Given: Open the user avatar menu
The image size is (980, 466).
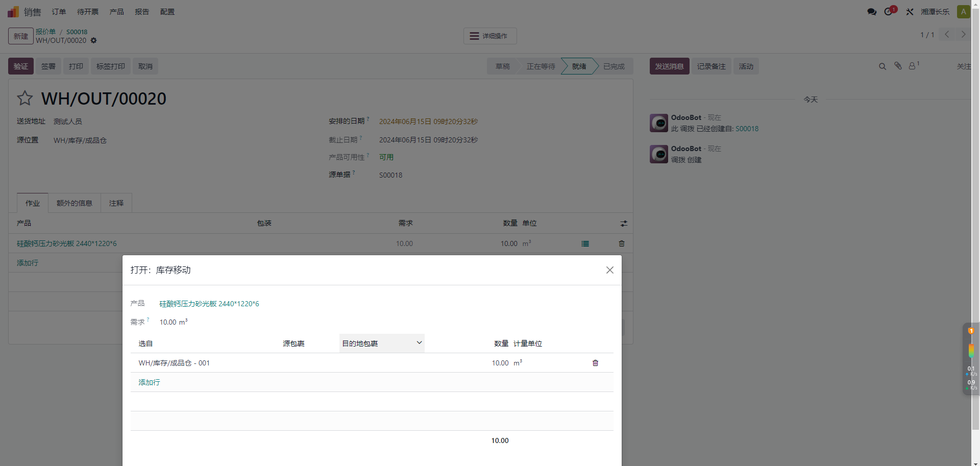Looking at the screenshot, I should point(963,12).
